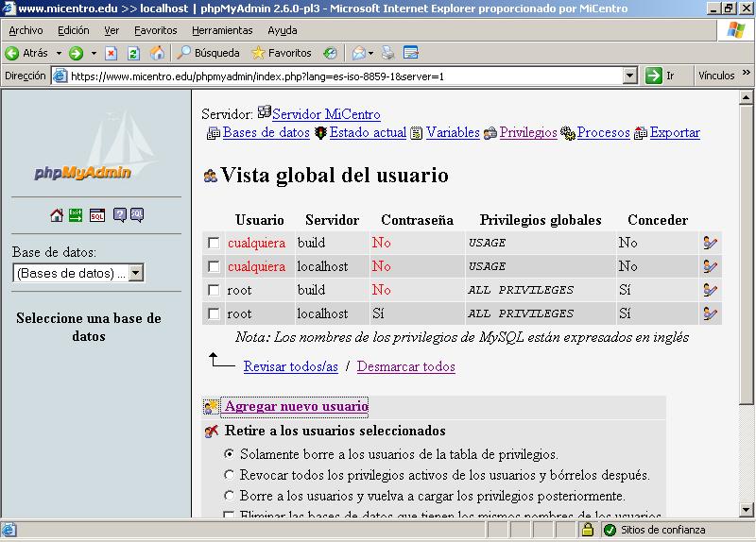Edit privileges icon for cualquiera on build
The height and width of the screenshot is (542, 756).
(x=710, y=243)
